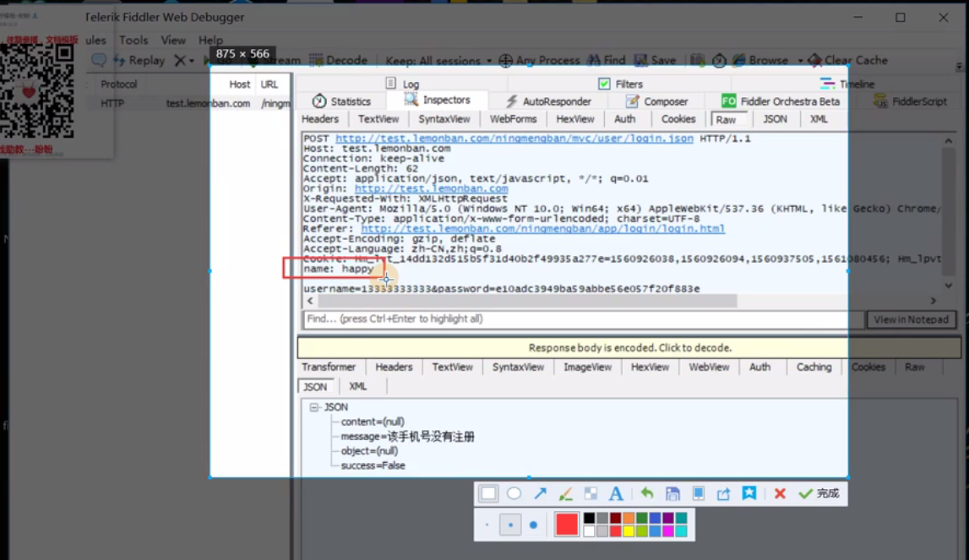The image size is (969, 560).
Task: Pick the purple color swatch
Action: click(668, 518)
